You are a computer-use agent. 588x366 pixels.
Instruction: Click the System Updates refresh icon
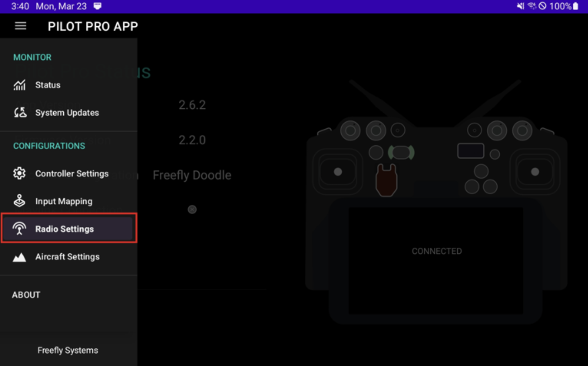point(20,113)
